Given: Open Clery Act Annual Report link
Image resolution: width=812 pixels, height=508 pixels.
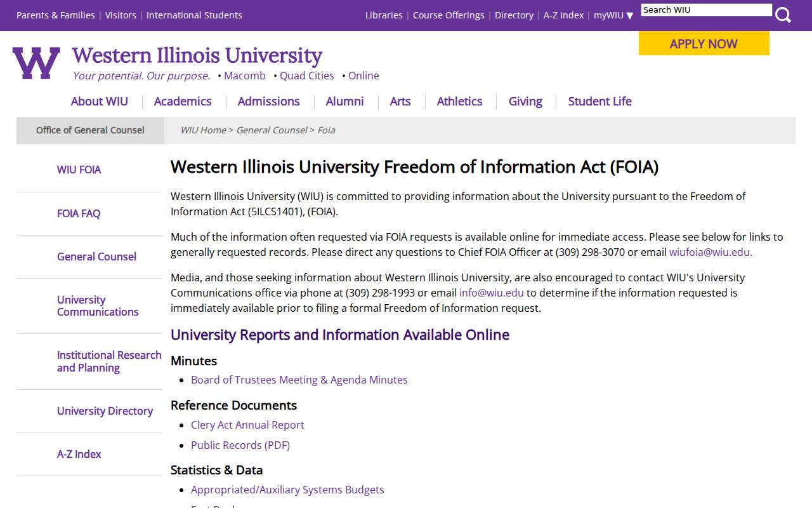Looking at the screenshot, I should (247, 425).
